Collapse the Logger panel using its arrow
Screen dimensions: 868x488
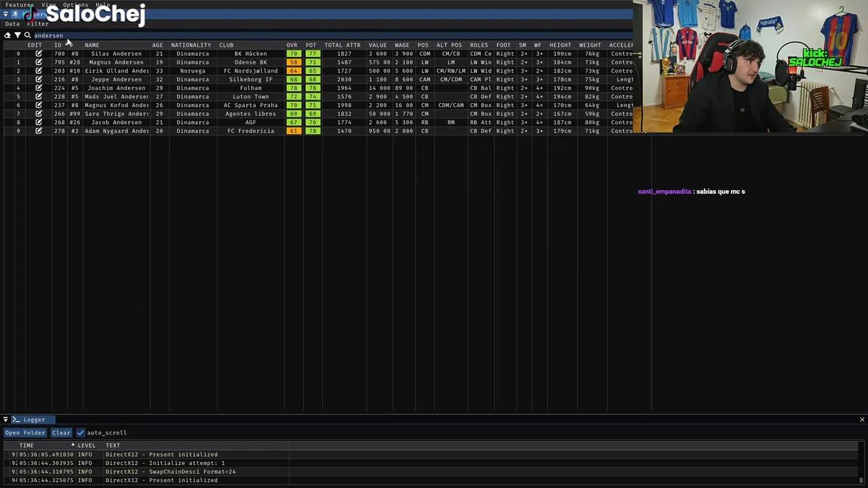pos(5,420)
